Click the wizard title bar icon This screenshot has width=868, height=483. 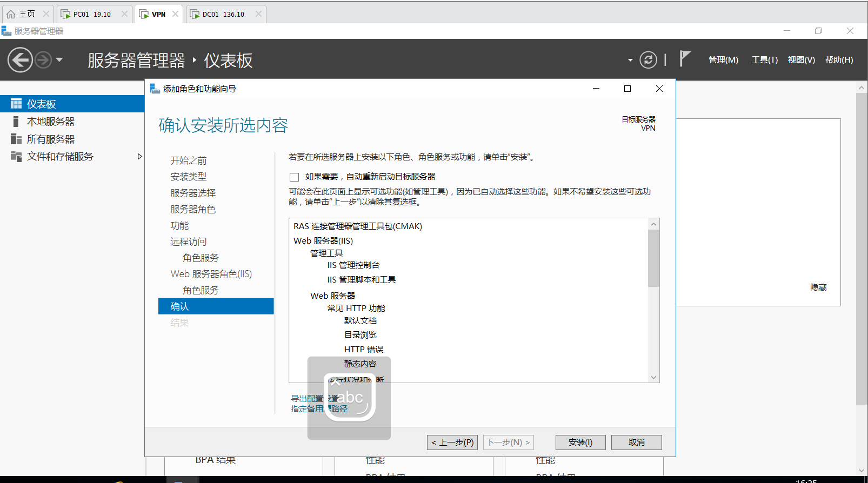[155, 89]
